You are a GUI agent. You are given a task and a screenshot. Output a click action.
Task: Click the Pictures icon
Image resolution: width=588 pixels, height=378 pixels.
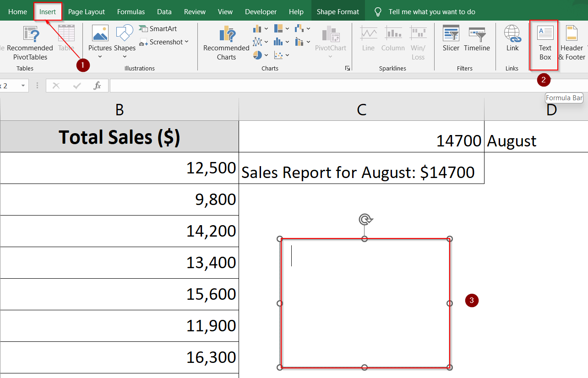pos(100,33)
